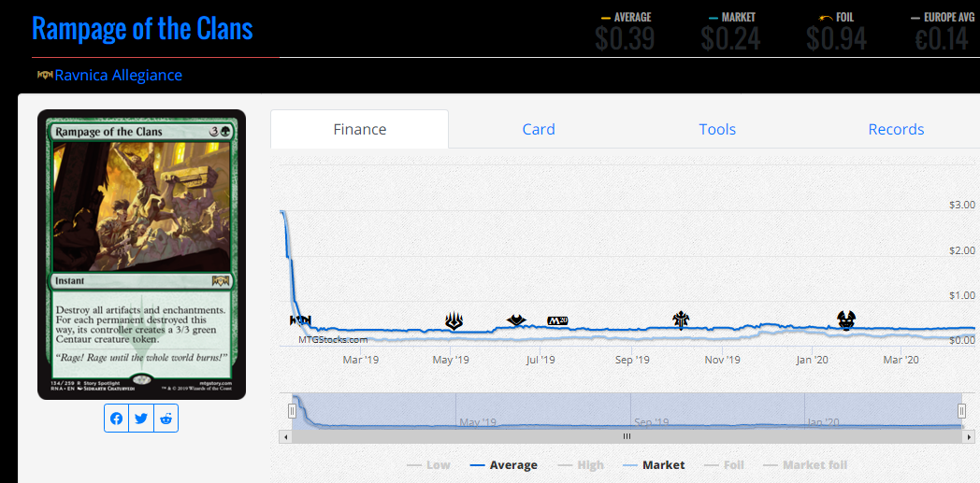Switch to the Records tab

896,129
